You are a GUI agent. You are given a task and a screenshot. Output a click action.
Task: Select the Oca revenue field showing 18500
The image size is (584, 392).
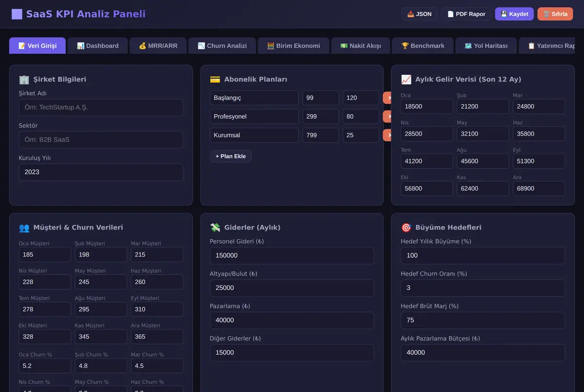[x=427, y=107]
